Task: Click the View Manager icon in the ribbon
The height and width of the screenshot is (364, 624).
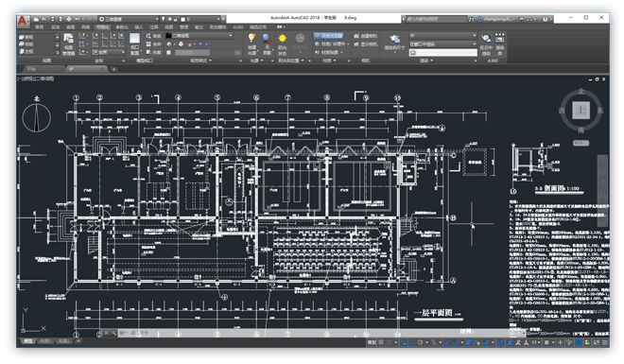Action: 68,44
